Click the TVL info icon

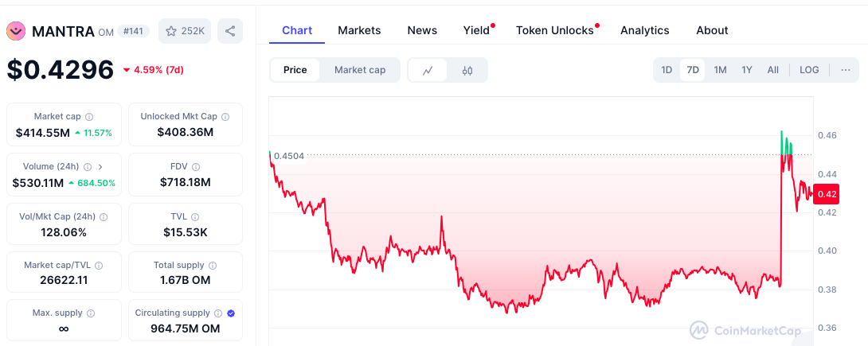195,216
